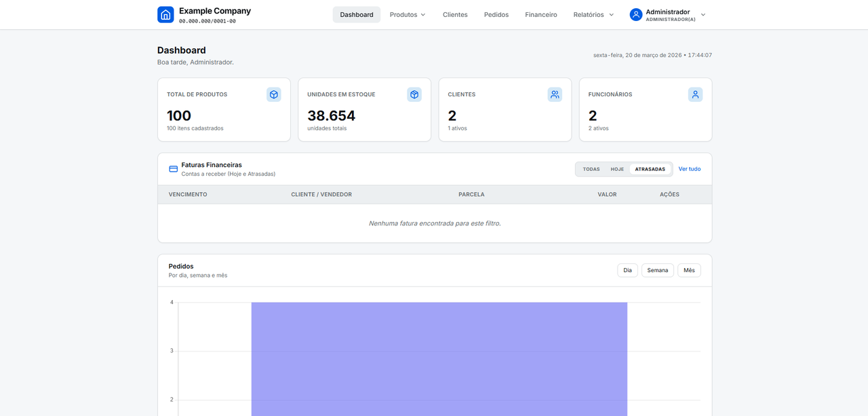Viewport: 868px width, 416px height.
Task: Click the Administrador user avatar icon
Action: (x=636, y=14)
